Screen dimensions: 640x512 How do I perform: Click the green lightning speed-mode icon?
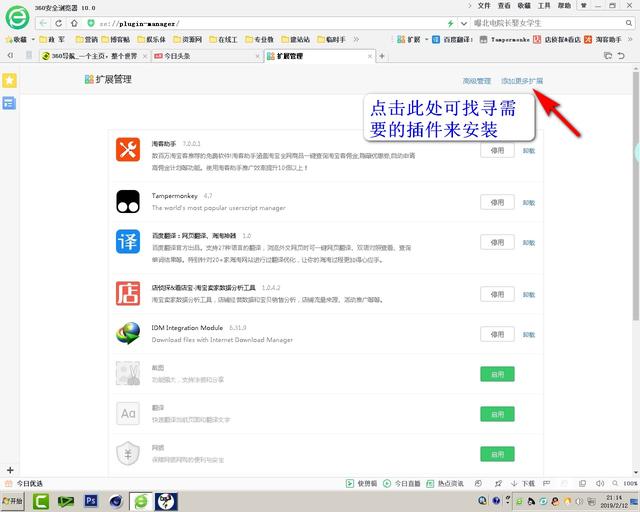(450, 24)
